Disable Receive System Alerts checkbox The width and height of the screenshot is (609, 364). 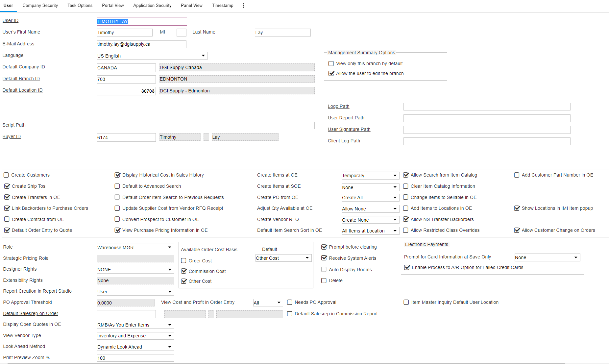coord(324,258)
